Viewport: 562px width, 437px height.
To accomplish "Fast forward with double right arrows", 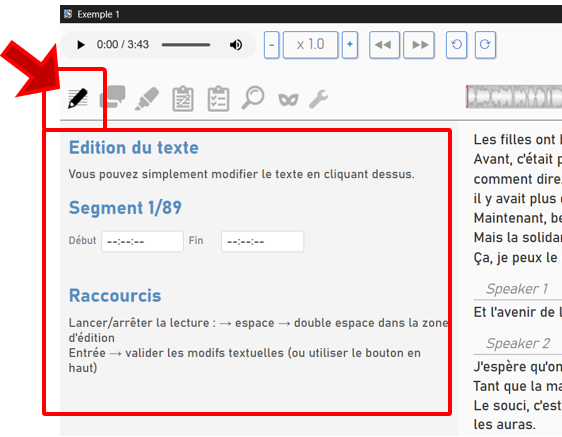I will (x=419, y=45).
